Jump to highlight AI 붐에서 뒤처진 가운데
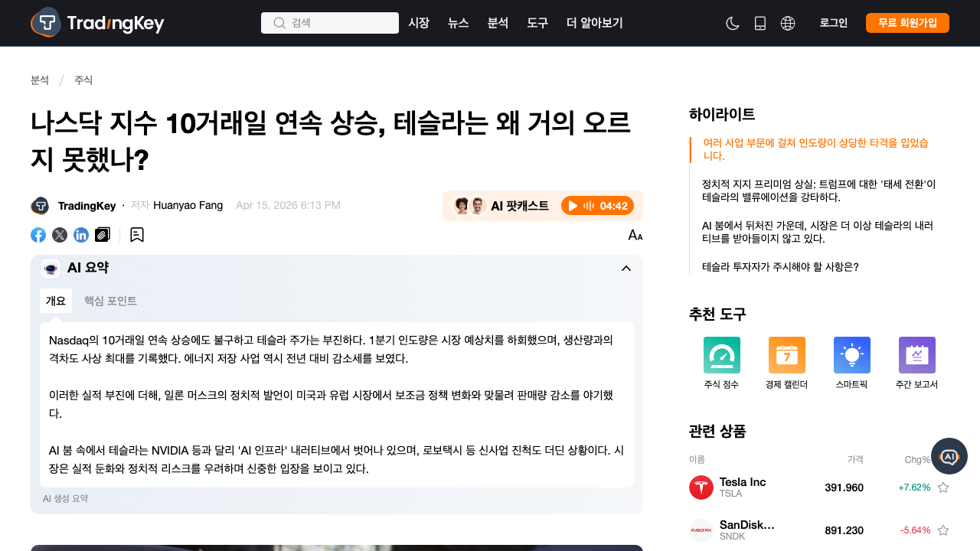The height and width of the screenshot is (551, 980). coord(818,232)
